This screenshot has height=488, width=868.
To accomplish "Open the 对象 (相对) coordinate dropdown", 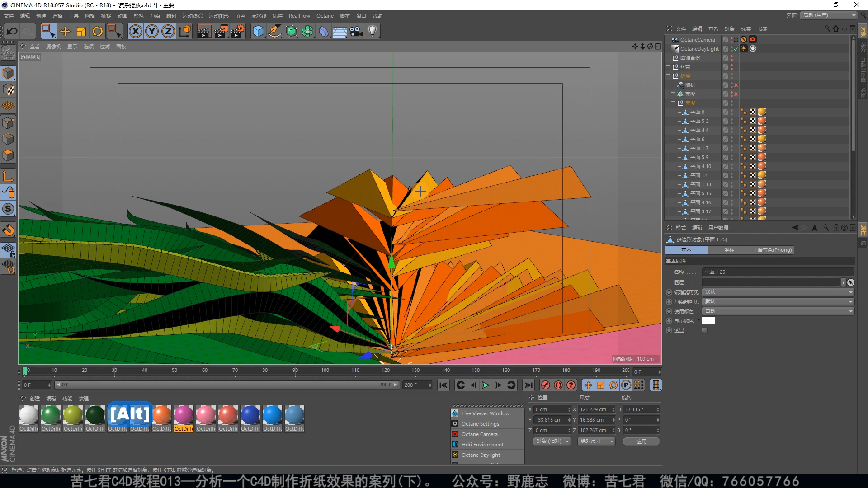I will pyautogui.click(x=552, y=441).
